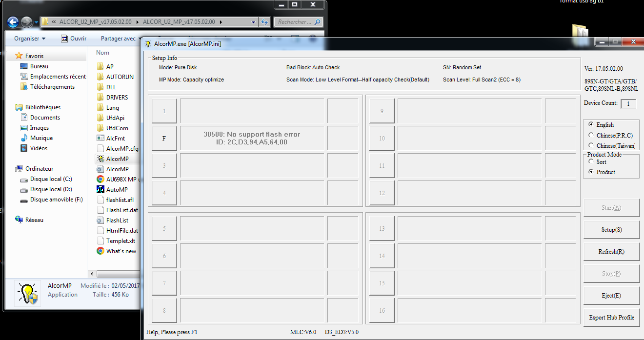This screenshot has height=340, width=644.
Task: Click the Stop(P) button
Action: [611, 274]
